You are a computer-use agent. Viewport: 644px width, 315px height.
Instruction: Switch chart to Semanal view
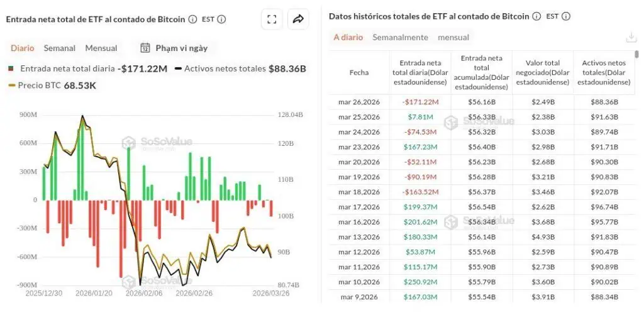click(59, 48)
